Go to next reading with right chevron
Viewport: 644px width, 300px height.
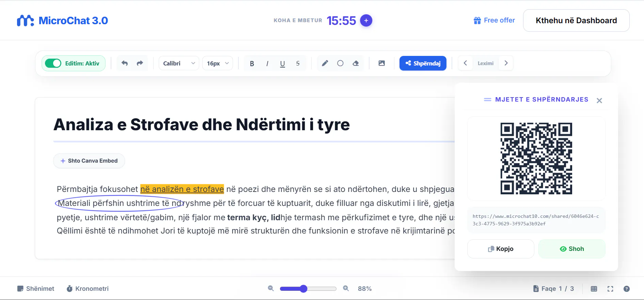point(506,63)
